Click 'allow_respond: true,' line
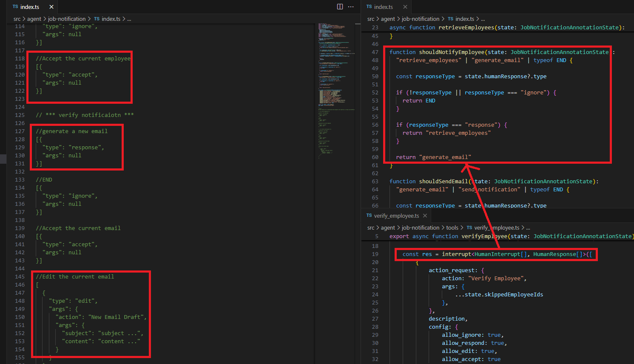This screenshot has width=634, height=364. point(475,343)
